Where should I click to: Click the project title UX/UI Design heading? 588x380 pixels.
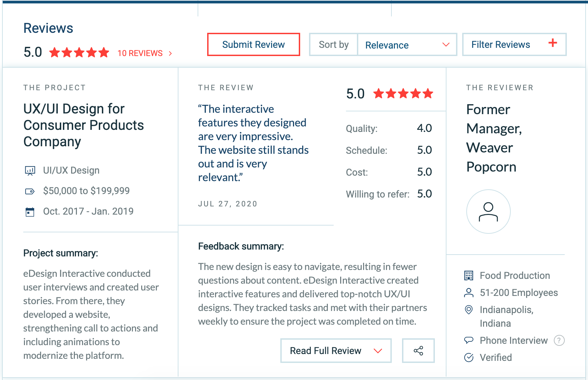(x=83, y=125)
